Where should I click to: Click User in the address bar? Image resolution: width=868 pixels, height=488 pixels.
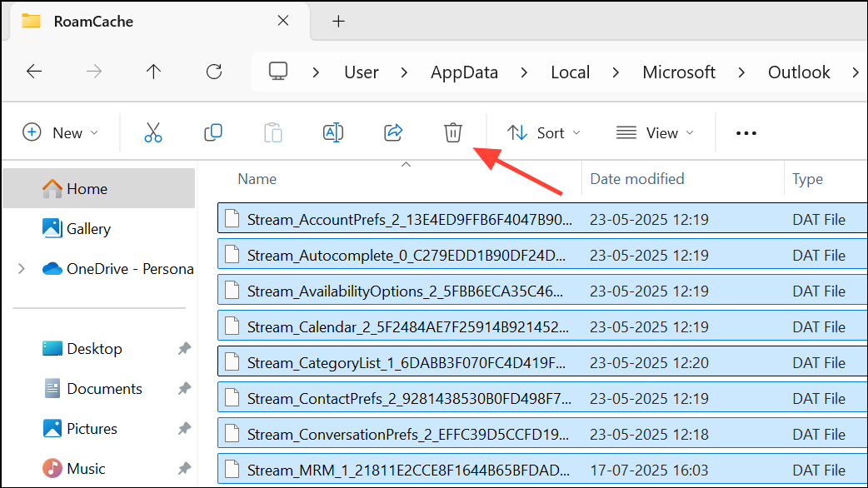pos(362,72)
